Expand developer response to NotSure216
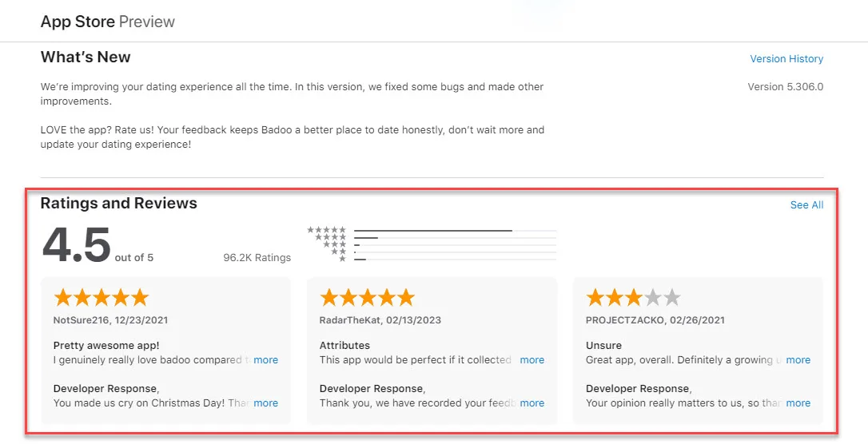The height and width of the screenshot is (448, 868). pos(266,403)
